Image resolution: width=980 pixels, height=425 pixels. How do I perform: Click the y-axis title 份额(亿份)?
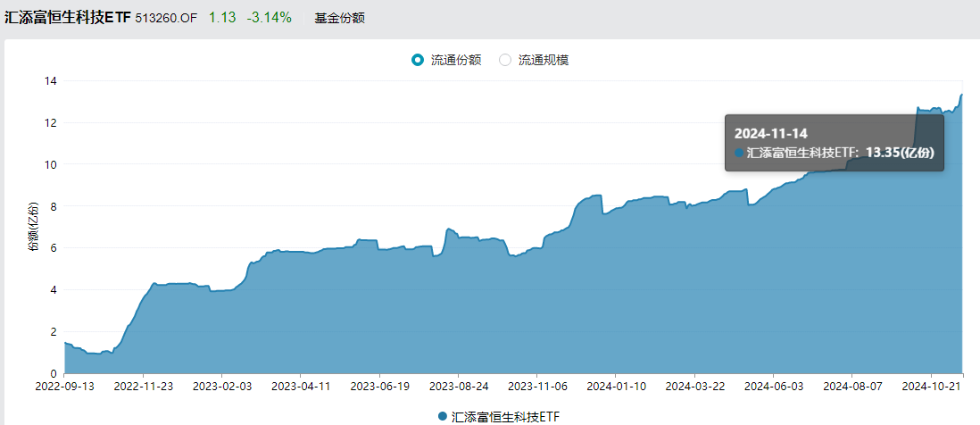pos(32,228)
